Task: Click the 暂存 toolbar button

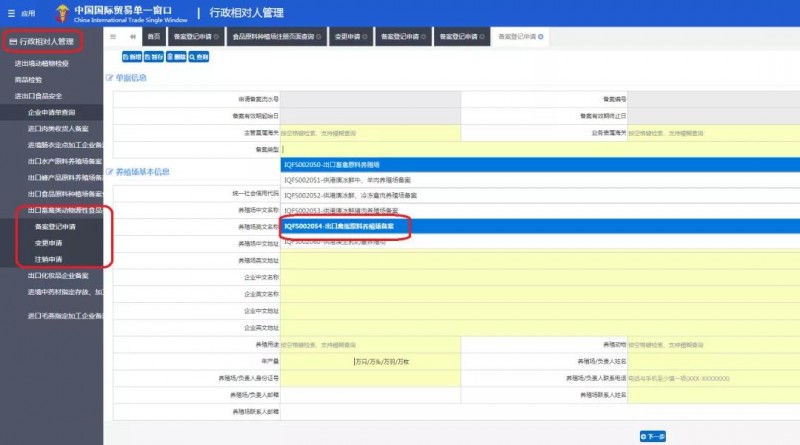Action: (x=153, y=57)
